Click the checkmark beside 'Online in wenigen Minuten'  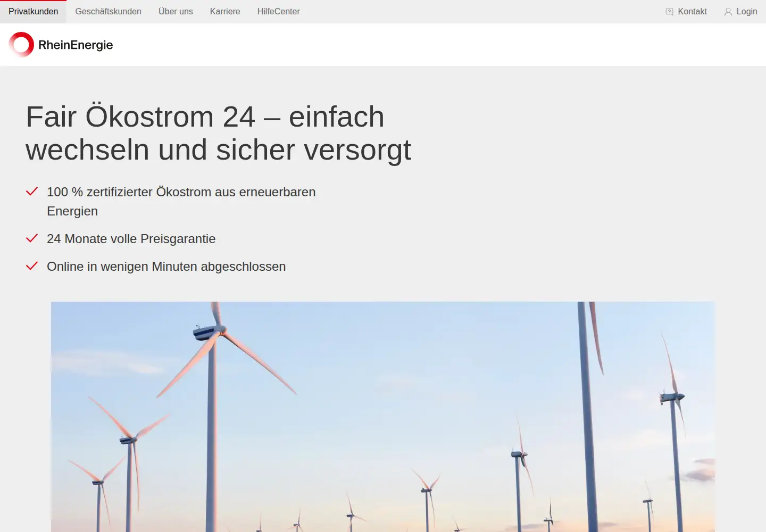pos(32,265)
